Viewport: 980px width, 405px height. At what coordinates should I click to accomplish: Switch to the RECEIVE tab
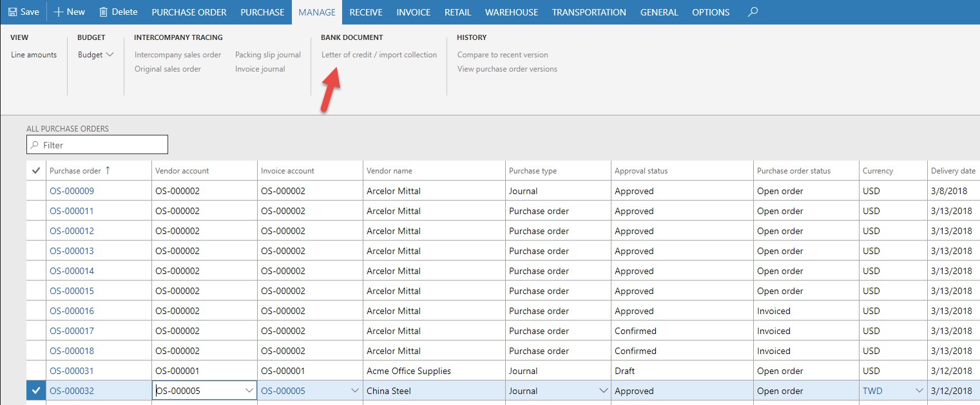[x=366, y=12]
